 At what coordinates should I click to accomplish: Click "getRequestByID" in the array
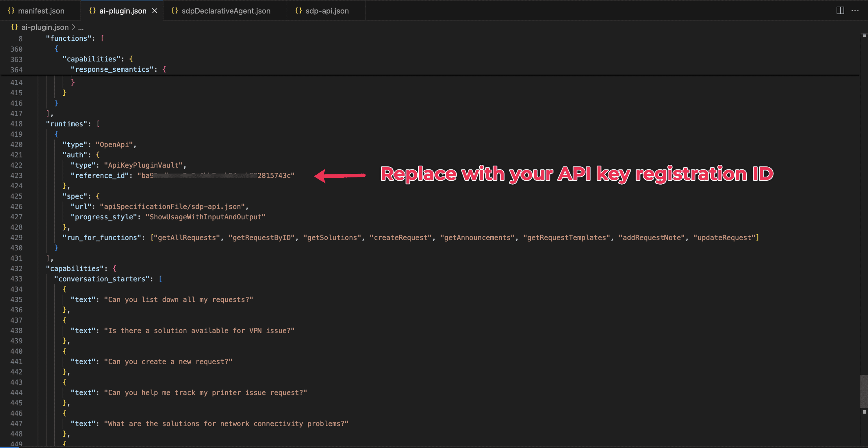pos(262,238)
